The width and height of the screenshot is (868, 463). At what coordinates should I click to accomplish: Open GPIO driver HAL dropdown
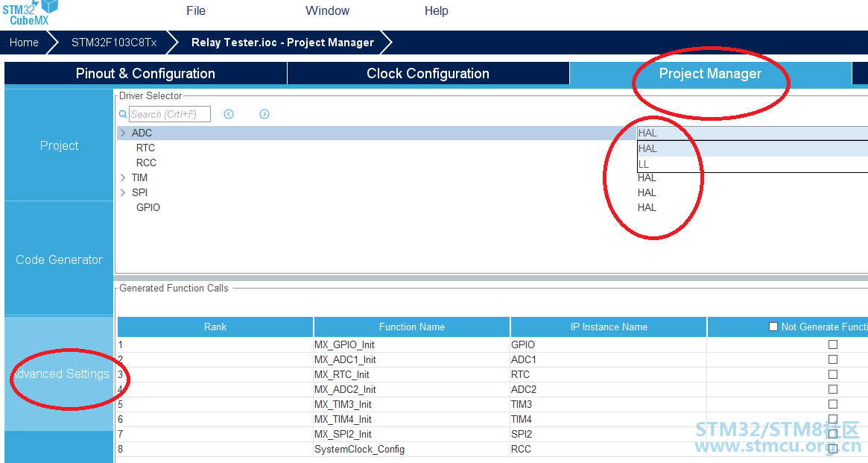647,208
